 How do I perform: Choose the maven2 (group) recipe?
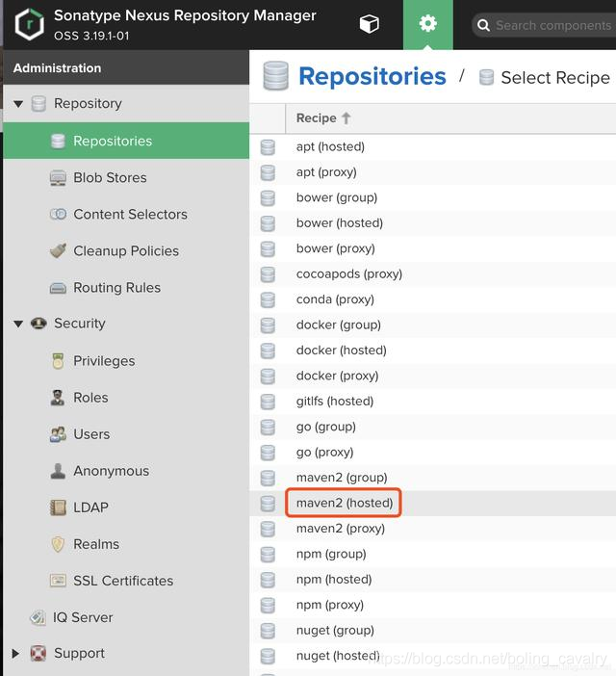pos(432,478)
